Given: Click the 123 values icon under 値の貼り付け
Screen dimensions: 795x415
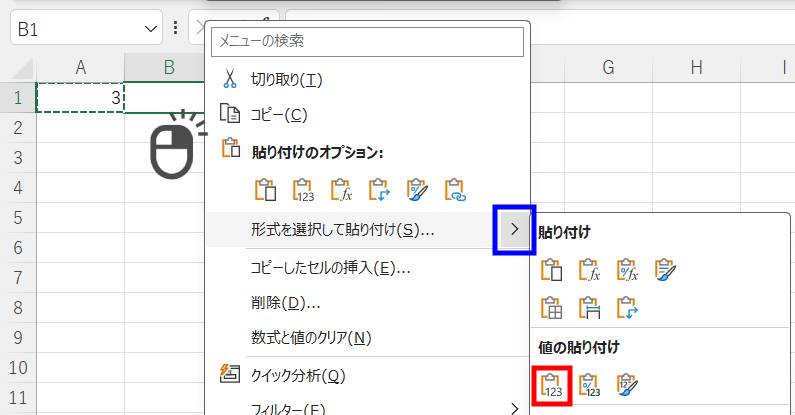Looking at the screenshot, I should [552, 386].
